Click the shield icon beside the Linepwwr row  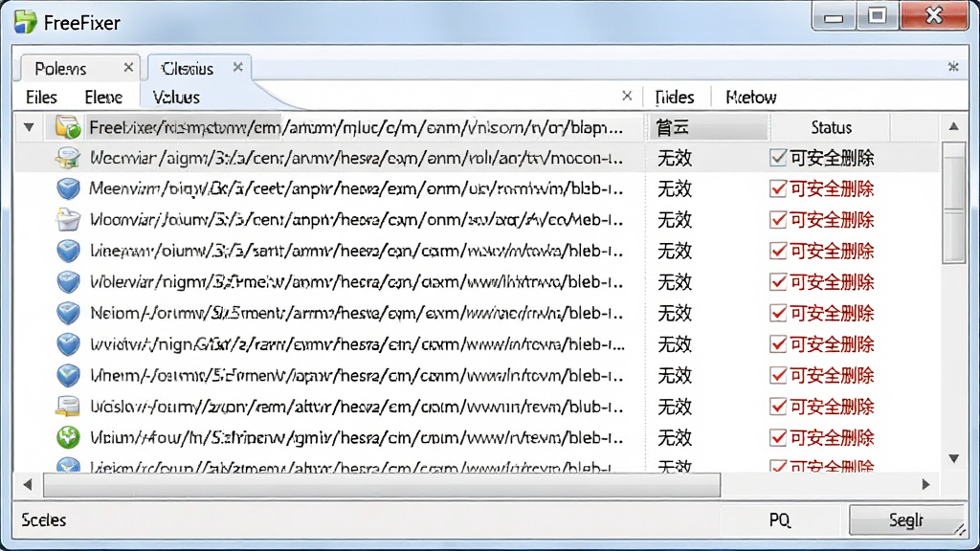68,251
